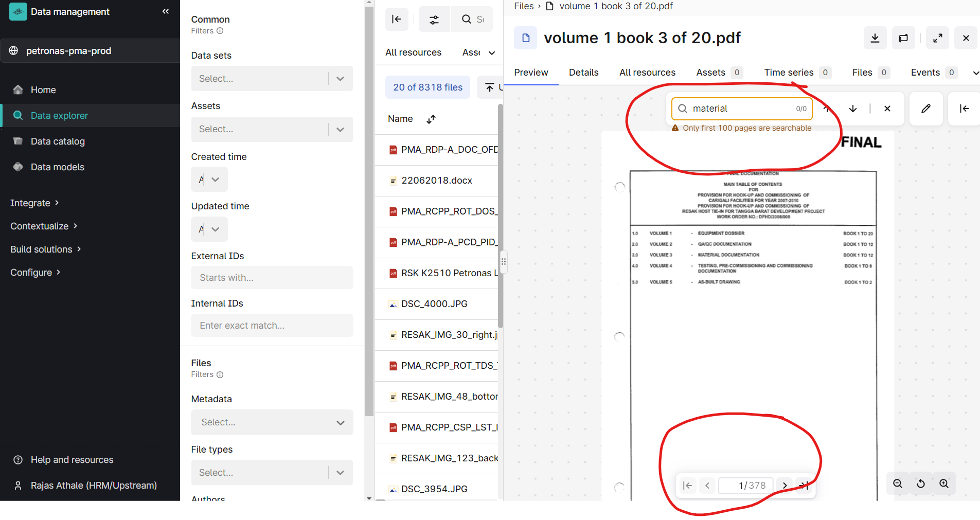Go to next search result arrow
The height and width of the screenshot is (520, 980).
pyautogui.click(x=852, y=109)
